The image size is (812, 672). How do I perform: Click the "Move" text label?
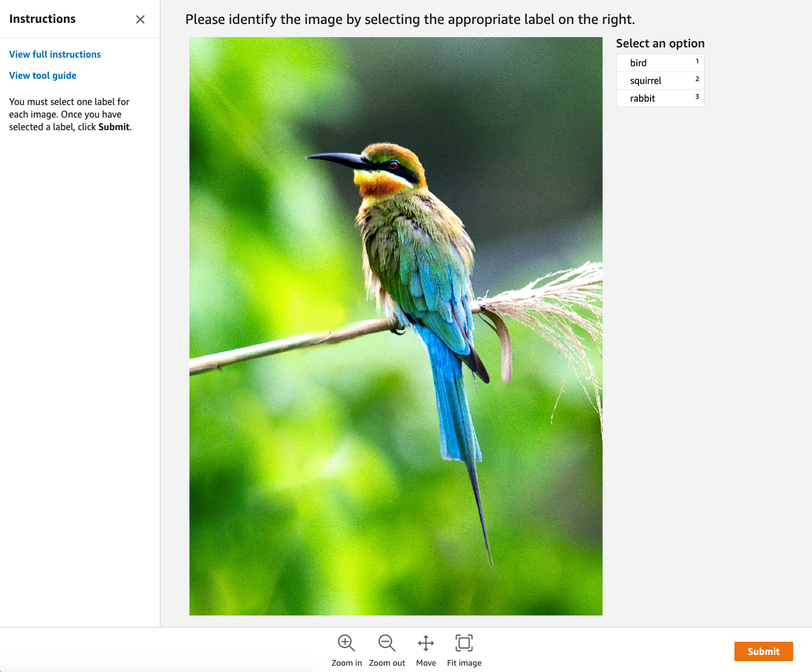pyautogui.click(x=426, y=663)
